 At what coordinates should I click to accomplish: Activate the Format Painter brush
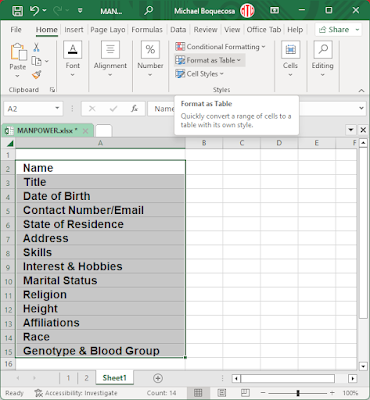(36, 75)
